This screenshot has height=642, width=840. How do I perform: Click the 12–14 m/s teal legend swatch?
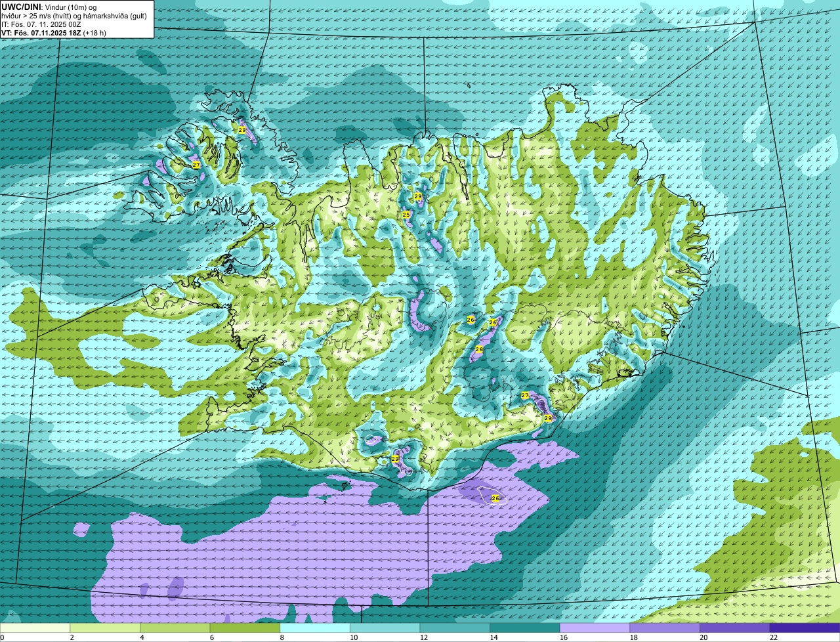point(455,628)
